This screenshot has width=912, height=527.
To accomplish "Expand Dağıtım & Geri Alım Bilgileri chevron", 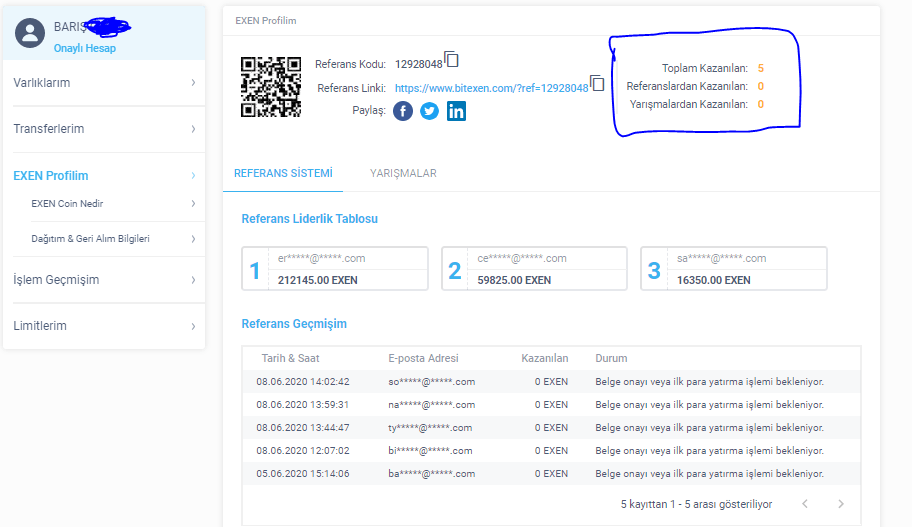I will 193,239.
